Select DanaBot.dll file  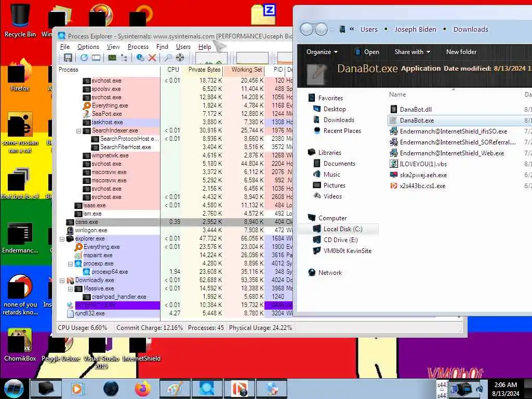(416, 109)
